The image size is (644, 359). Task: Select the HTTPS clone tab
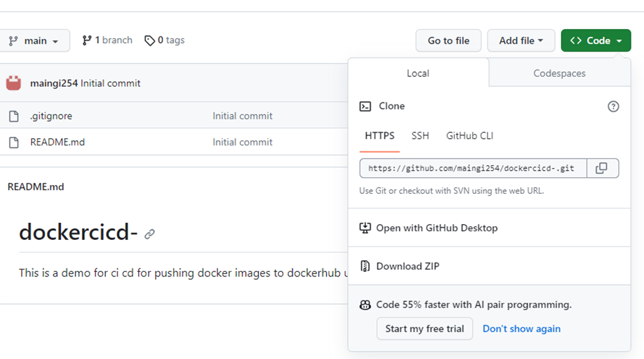[380, 136]
